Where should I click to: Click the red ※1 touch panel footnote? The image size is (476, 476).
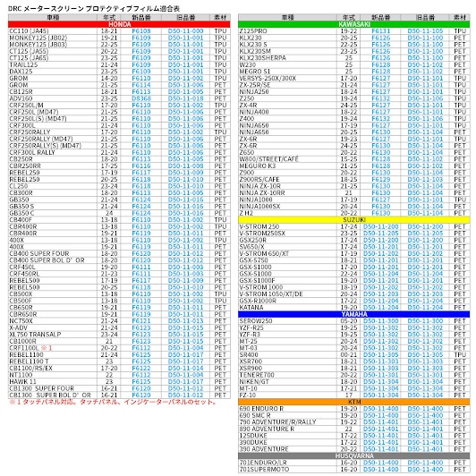point(114,402)
